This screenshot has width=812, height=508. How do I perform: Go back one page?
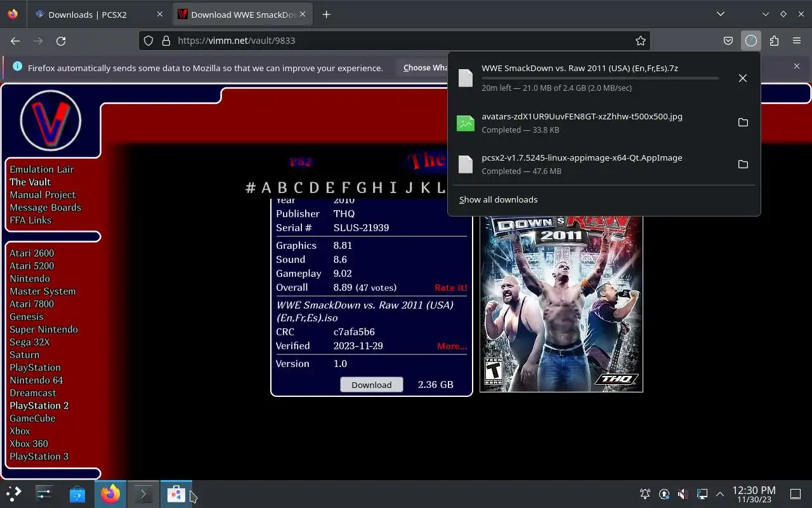15,41
